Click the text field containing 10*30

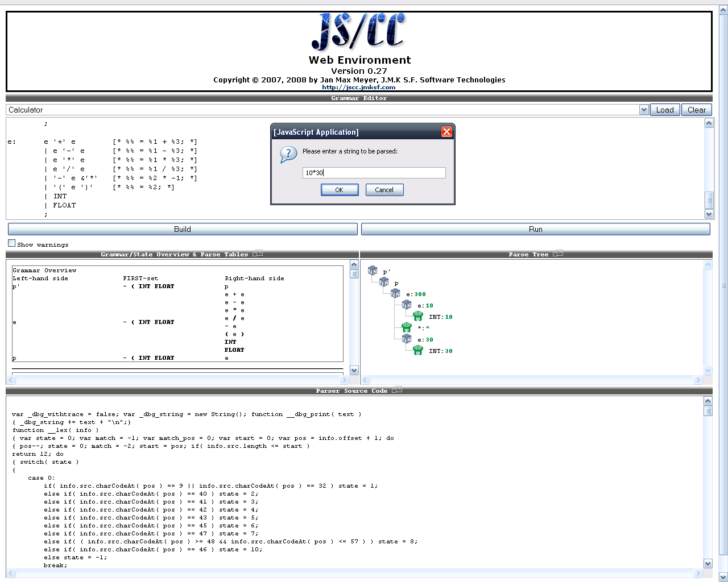click(374, 172)
